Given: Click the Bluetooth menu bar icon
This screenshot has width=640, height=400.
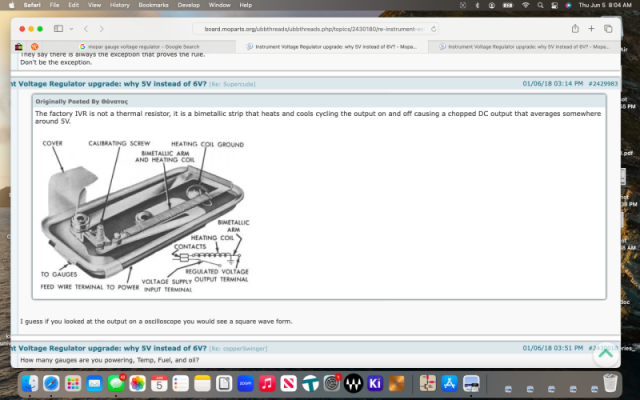Looking at the screenshot, I should [477, 5].
